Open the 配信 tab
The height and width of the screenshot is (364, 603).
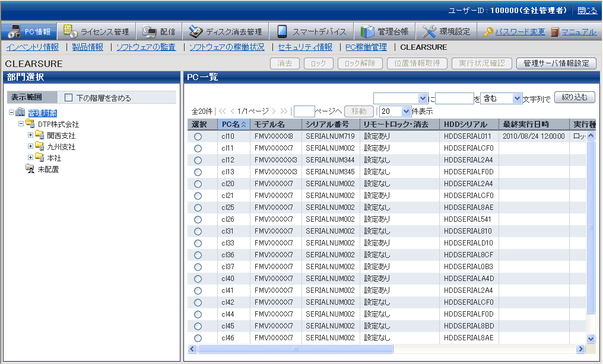(159, 31)
